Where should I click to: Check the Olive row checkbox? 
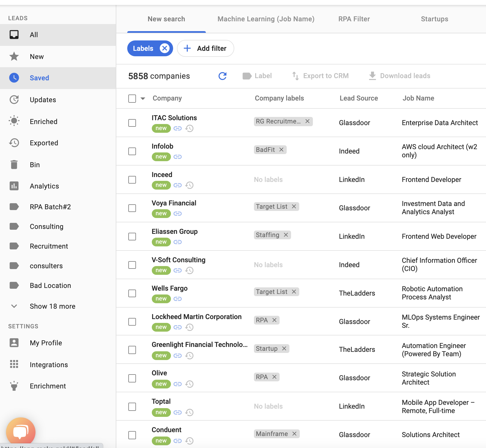click(x=132, y=378)
